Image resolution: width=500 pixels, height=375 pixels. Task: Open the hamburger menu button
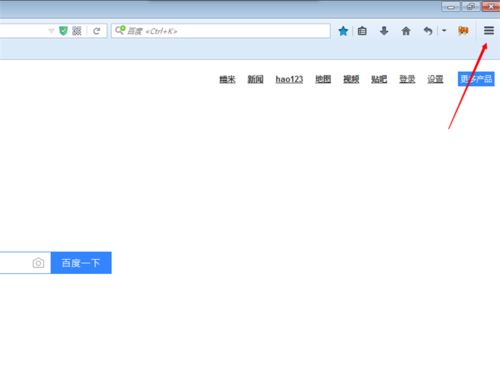pos(489,31)
